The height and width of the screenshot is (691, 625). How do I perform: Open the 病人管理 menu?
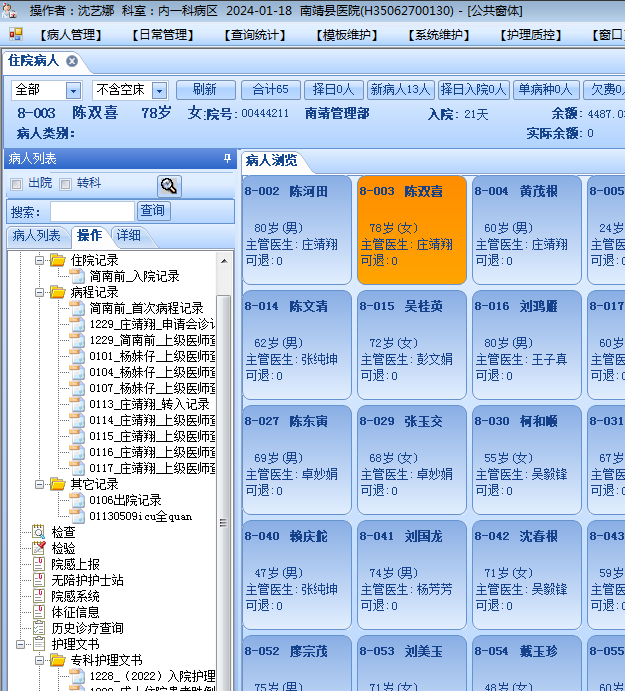(x=71, y=35)
